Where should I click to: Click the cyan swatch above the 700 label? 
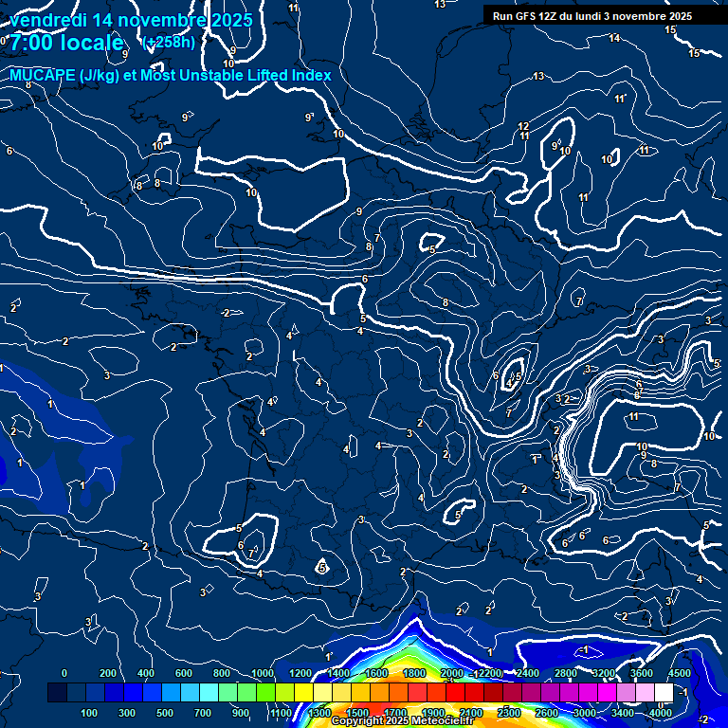coord(209,692)
